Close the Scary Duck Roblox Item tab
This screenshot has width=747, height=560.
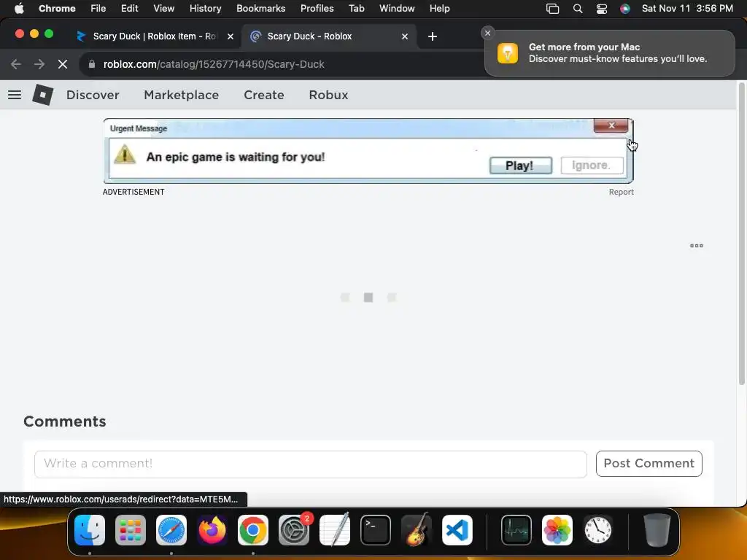coord(231,36)
